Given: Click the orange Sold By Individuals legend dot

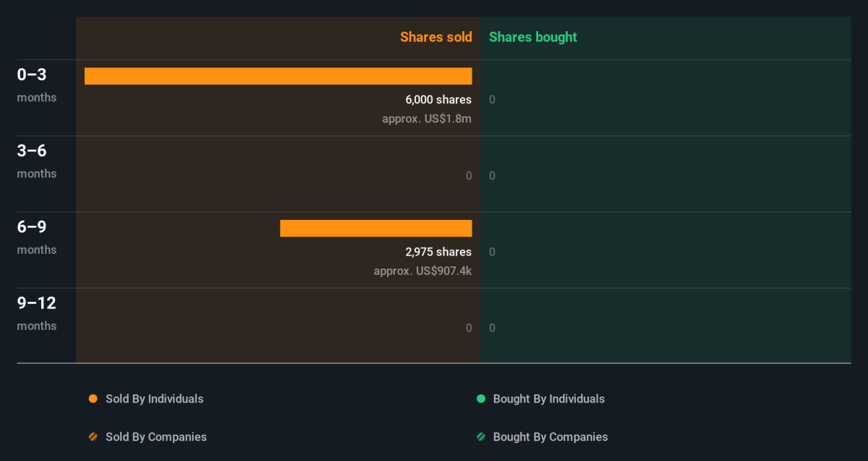Looking at the screenshot, I should [x=93, y=399].
